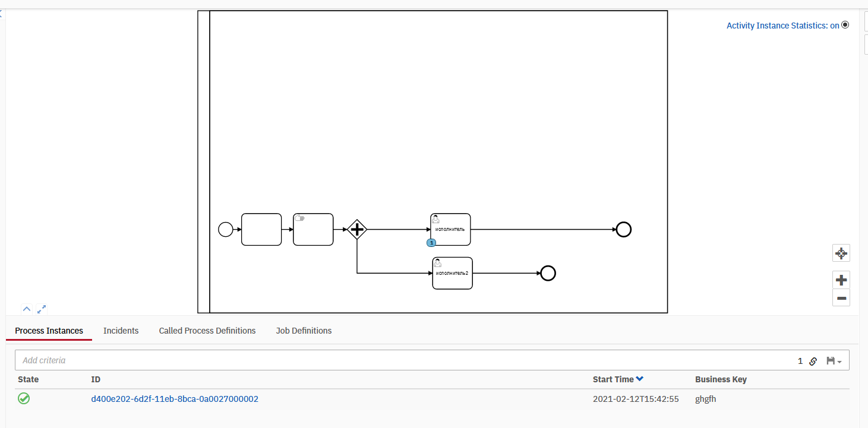Screen dimensions: 868x428
Task: Select the parallel gateway plus diamond
Action: (x=356, y=229)
